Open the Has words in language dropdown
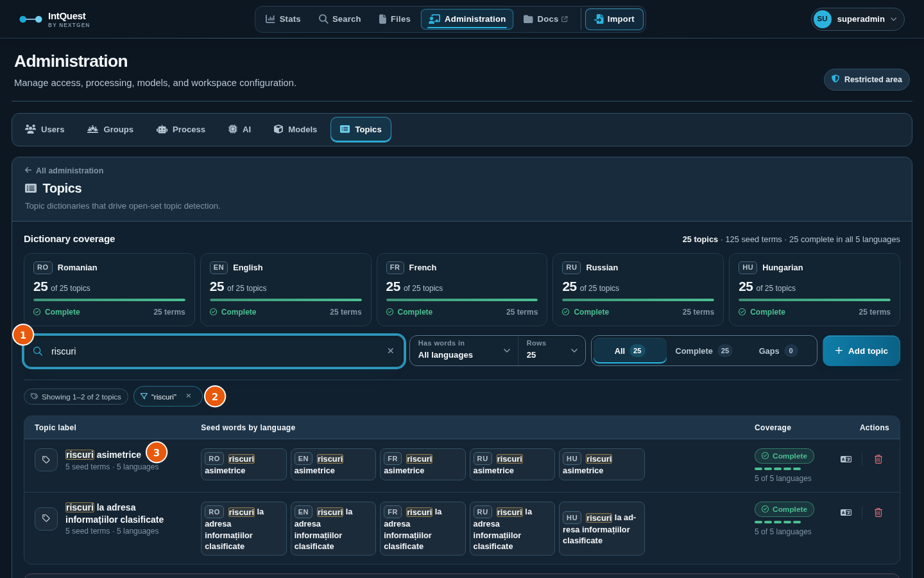Screen dimensions: 924x578 (464, 351)
